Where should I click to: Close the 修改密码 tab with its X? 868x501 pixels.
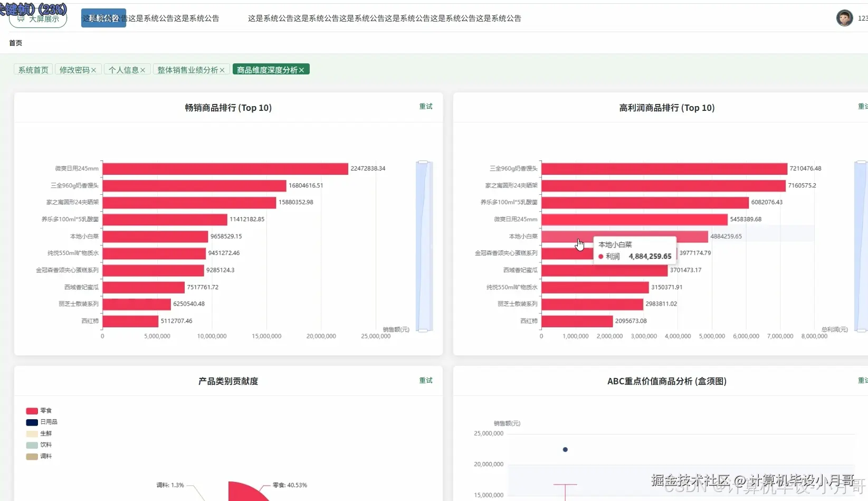coord(93,70)
